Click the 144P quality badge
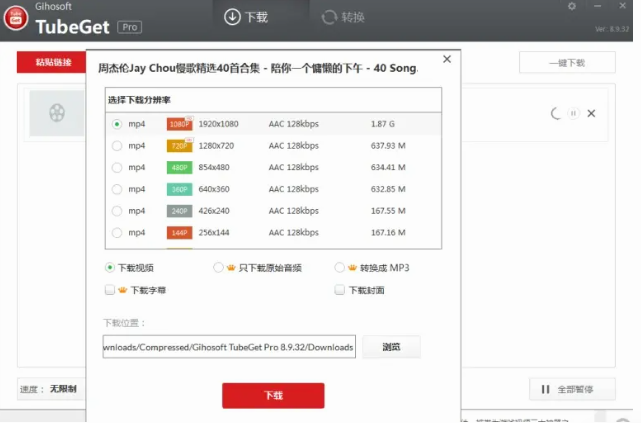This screenshot has height=423, width=641. [179, 233]
